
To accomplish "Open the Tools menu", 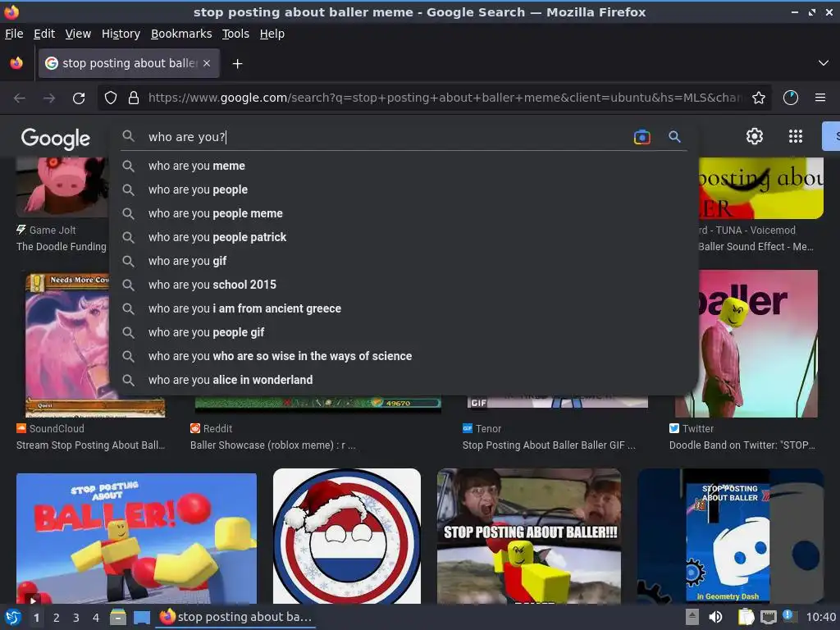I will click(235, 34).
